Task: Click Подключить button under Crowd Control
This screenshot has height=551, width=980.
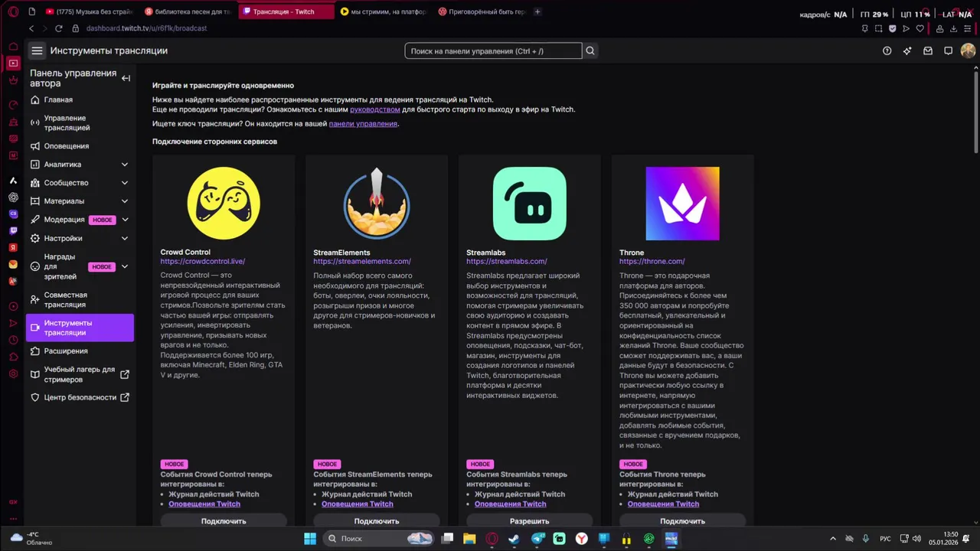Action: click(224, 520)
